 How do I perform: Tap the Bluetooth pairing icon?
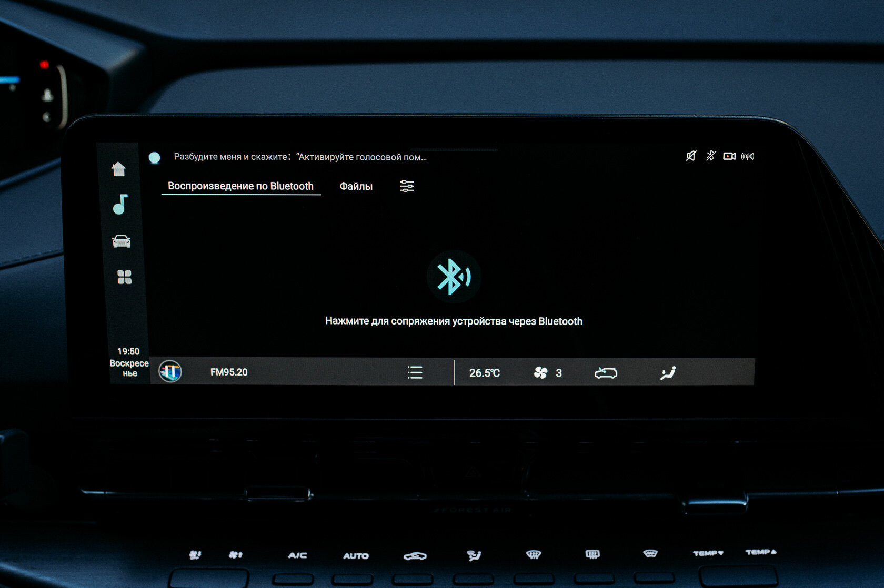pos(453,277)
